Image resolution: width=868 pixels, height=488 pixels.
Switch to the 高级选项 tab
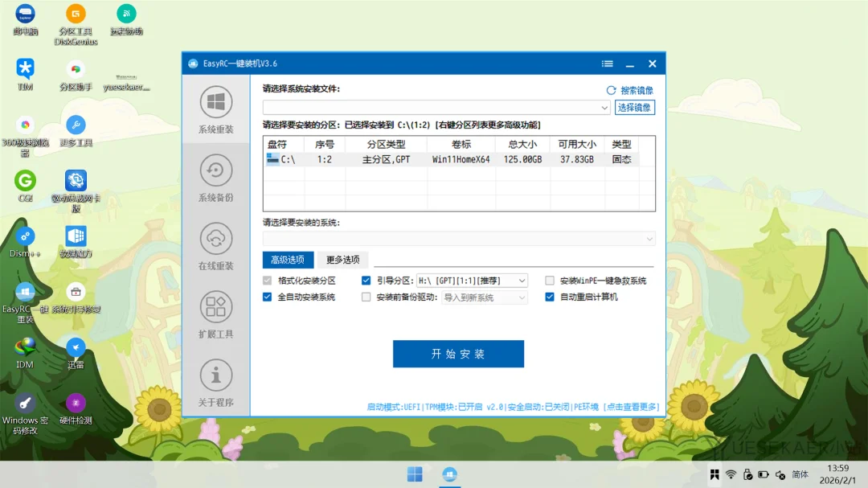click(288, 260)
